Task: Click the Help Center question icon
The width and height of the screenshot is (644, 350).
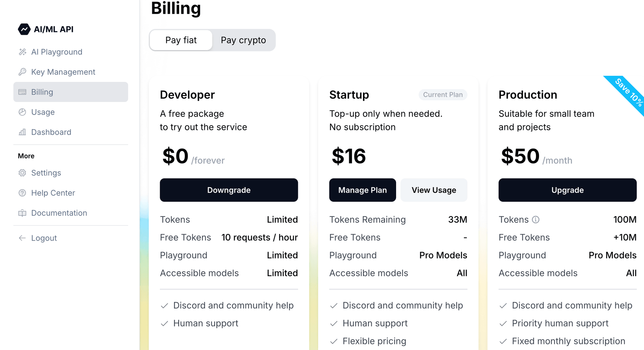Action: pos(22,193)
